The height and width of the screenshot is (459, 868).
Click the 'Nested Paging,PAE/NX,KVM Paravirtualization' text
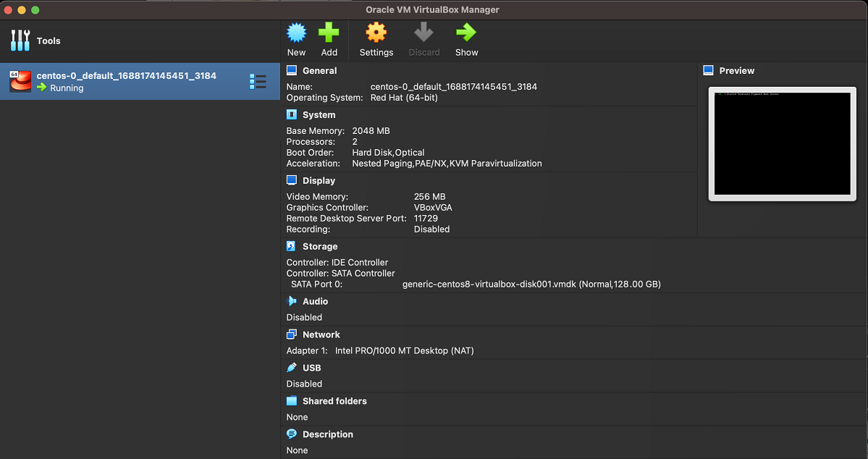[x=447, y=164]
